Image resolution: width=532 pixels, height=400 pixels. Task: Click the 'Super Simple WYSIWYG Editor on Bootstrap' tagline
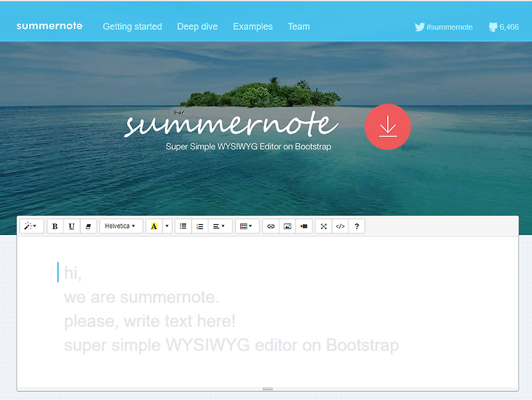point(248,146)
